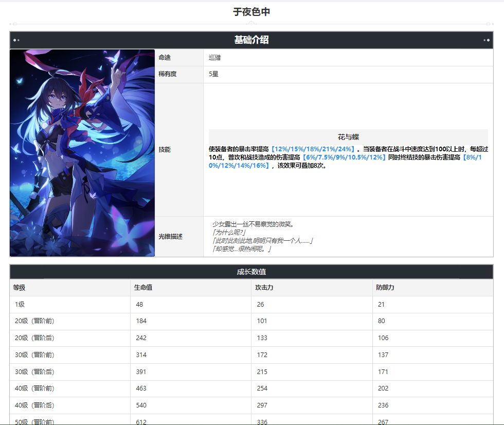This screenshot has height=425, width=504.
Task: Select defense value 202
Action: (383, 388)
